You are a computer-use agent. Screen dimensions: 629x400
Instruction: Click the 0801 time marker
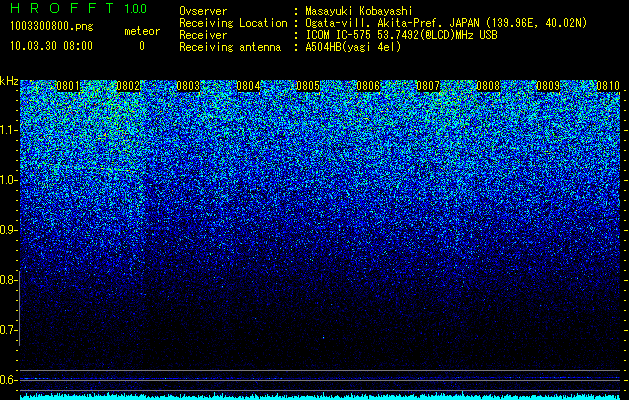click(68, 86)
